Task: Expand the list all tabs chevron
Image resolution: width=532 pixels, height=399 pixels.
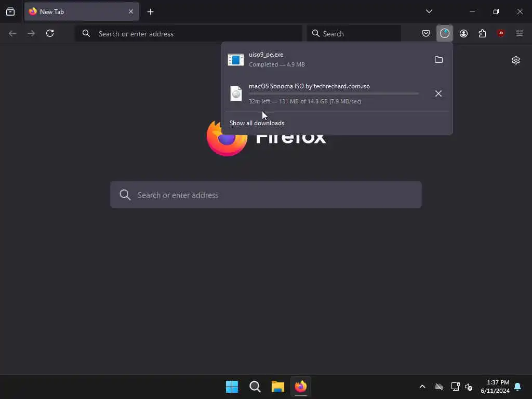Action: (x=429, y=11)
